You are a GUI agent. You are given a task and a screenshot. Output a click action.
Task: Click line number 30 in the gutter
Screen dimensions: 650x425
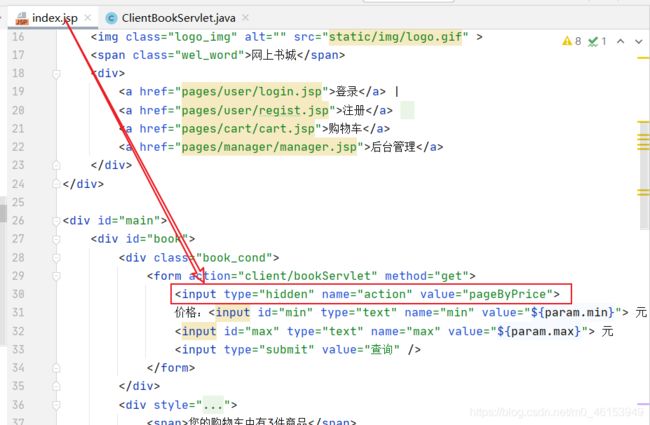point(18,294)
